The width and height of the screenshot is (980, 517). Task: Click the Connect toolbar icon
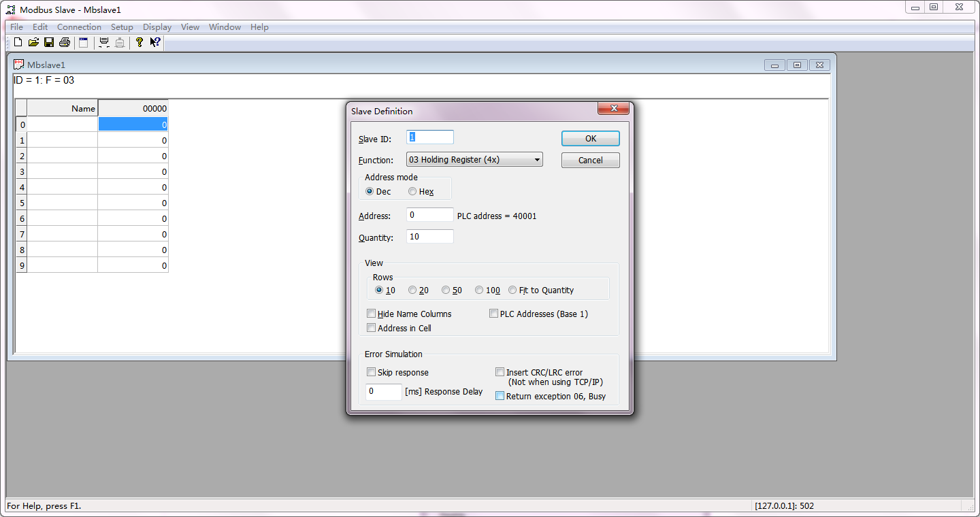coord(104,42)
